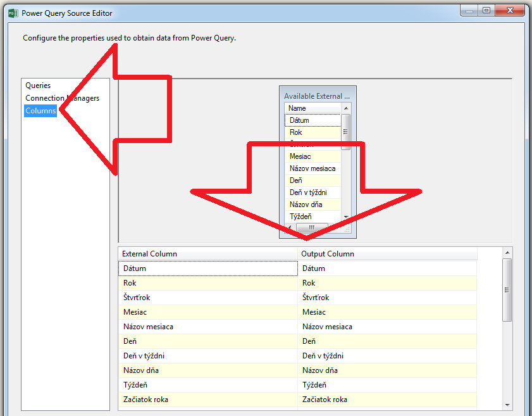This screenshot has width=532, height=416.
Task: Select the Rok cell under External Column
Action: pos(208,283)
